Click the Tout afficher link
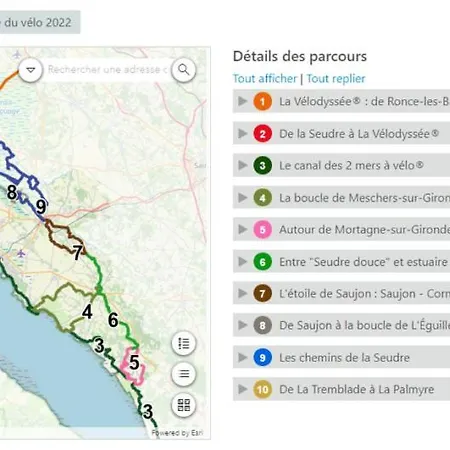The width and height of the screenshot is (450, 450). pos(265,79)
